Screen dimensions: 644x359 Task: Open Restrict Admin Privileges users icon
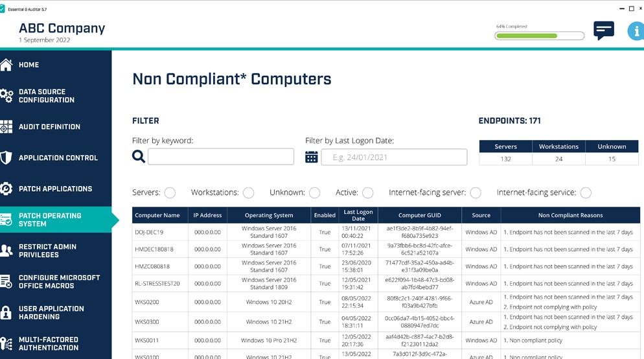[x=6, y=251]
